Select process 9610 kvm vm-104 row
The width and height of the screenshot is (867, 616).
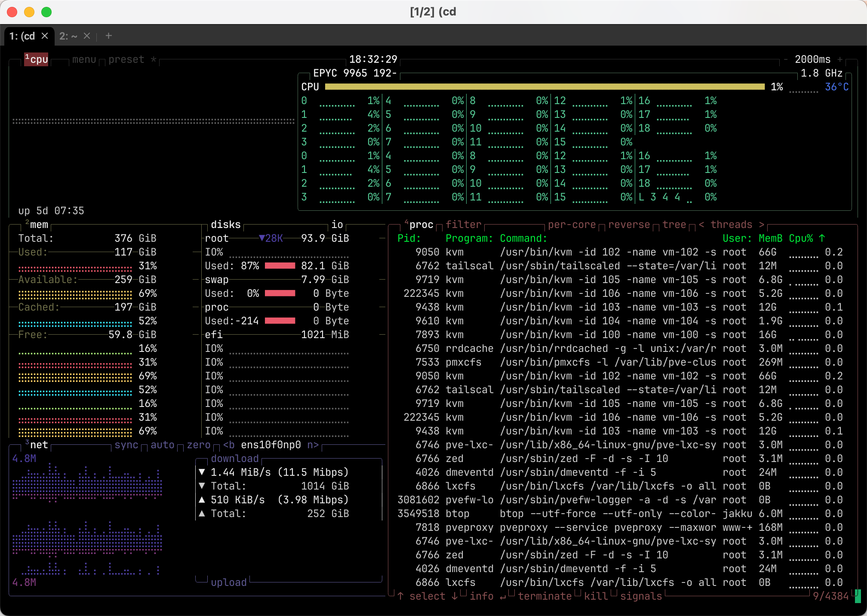tap(620, 321)
